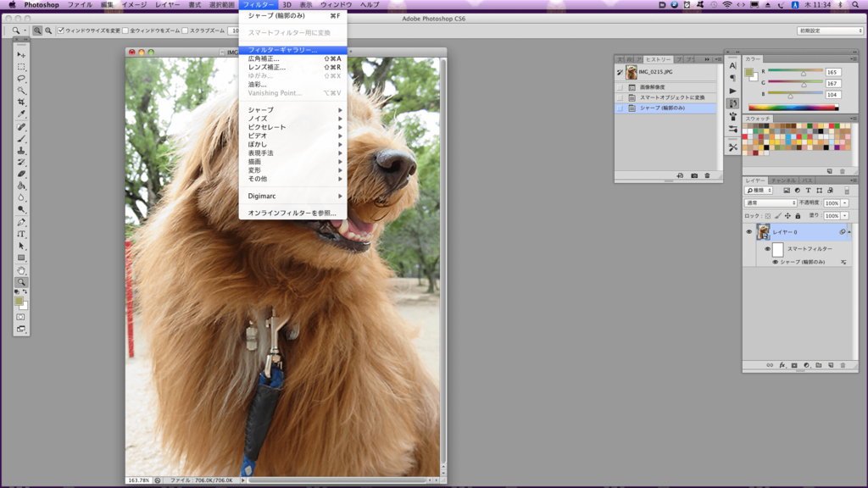Click the zoom-out magnifier in options bar
This screenshot has height=488, width=868.
(48, 31)
